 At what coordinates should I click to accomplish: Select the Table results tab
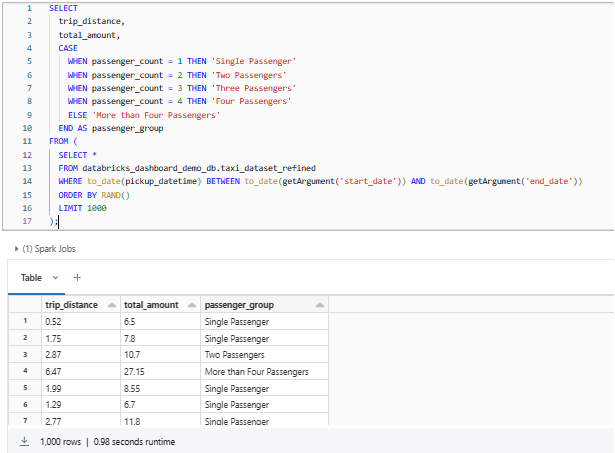click(32, 277)
